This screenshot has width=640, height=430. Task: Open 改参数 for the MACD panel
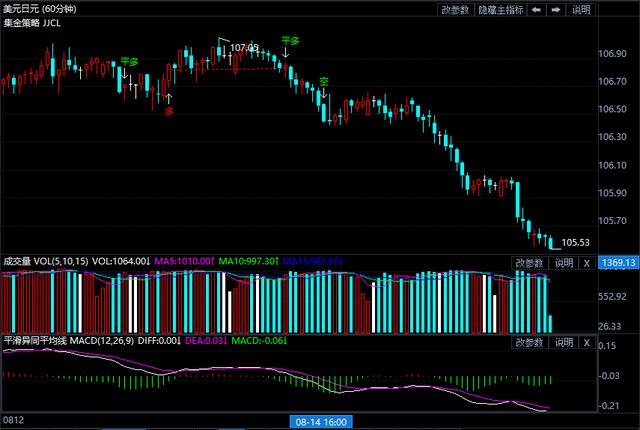[x=530, y=343]
